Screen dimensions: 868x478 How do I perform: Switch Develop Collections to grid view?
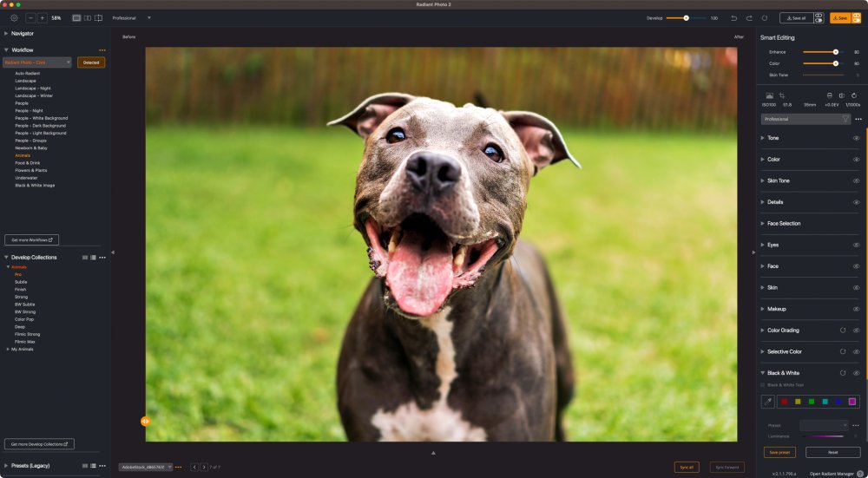tap(85, 258)
